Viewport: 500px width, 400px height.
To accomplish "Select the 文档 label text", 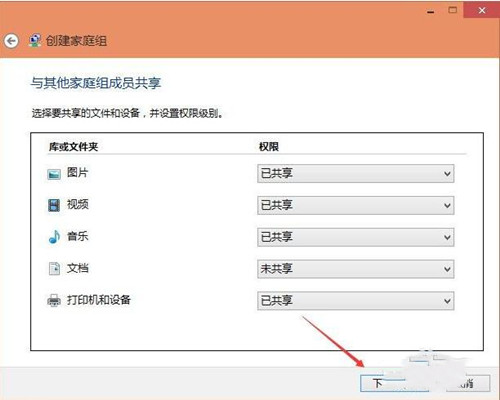I will tap(78, 268).
